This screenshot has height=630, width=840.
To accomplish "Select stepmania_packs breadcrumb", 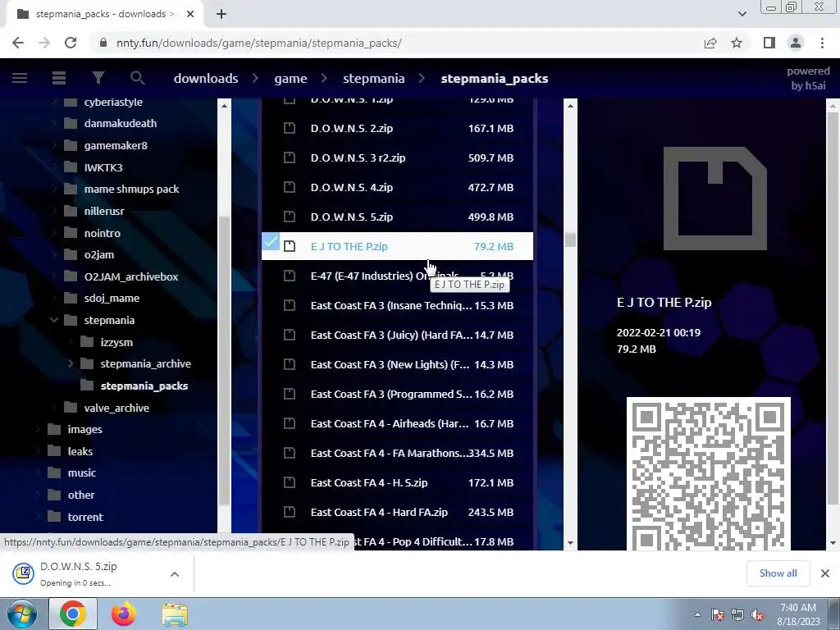I will coord(494,78).
